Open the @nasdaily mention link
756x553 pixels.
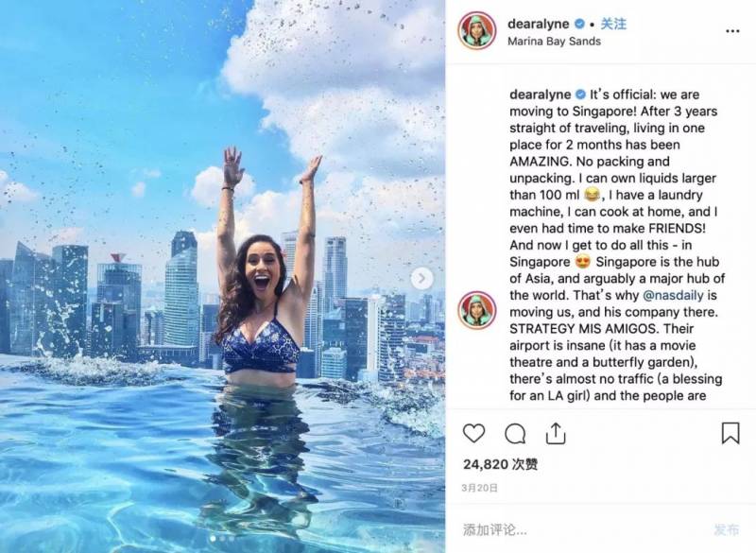pos(674,295)
